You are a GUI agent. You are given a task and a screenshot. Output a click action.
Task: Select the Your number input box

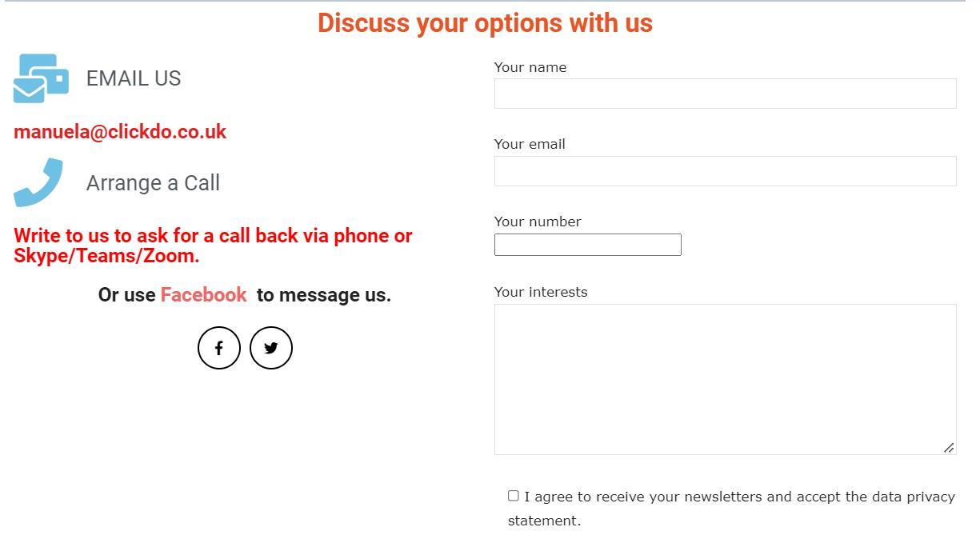point(587,245)
